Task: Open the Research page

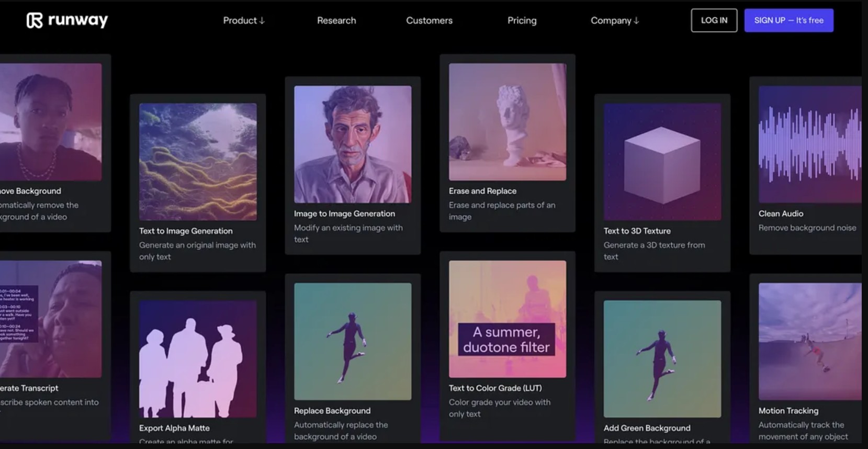Action: tap(336, 20)
